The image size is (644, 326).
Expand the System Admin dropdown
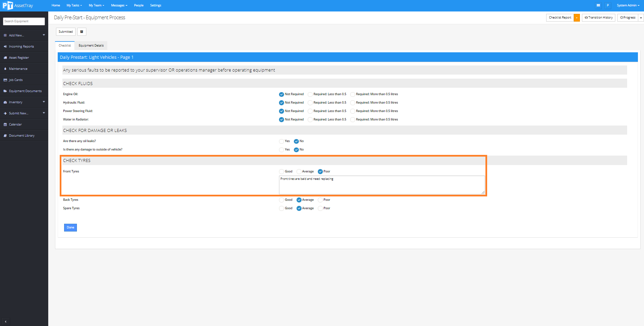click(628, 5)
